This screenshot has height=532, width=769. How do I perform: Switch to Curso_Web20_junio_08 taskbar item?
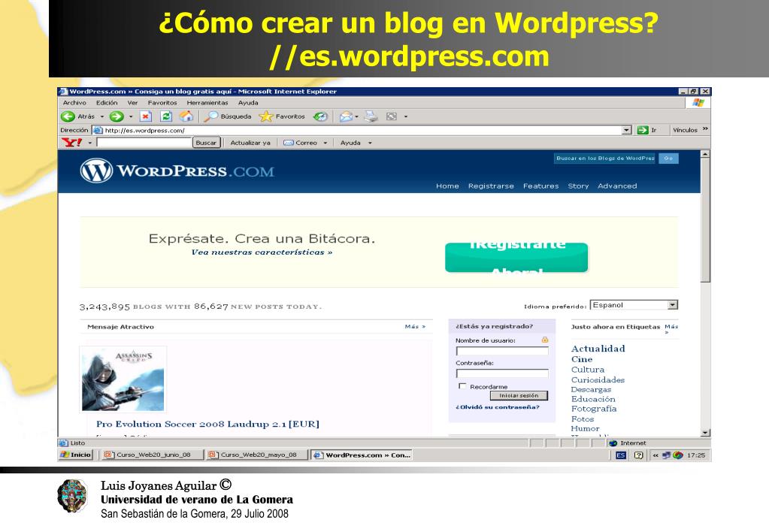[x=152, y=455]
